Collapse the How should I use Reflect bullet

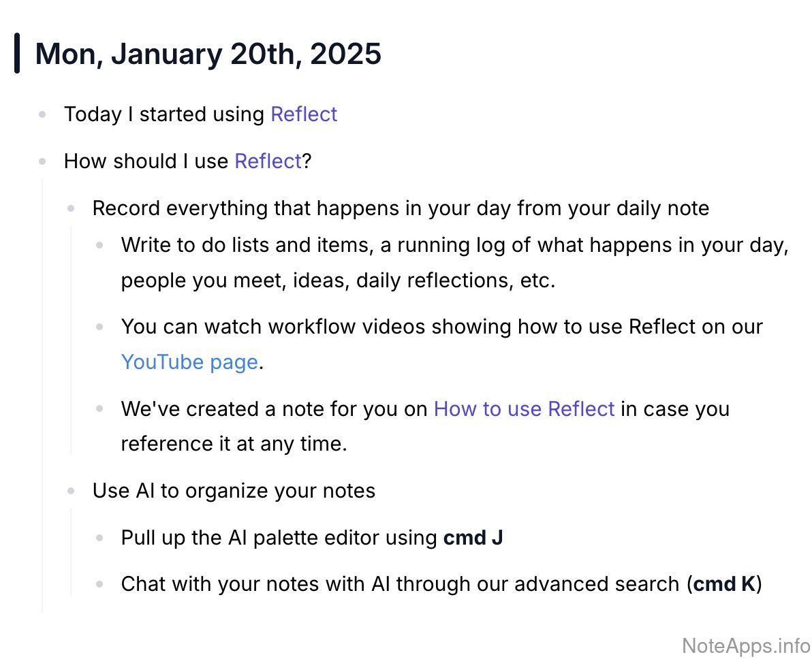pyautogui.click(x=43, y=162)
